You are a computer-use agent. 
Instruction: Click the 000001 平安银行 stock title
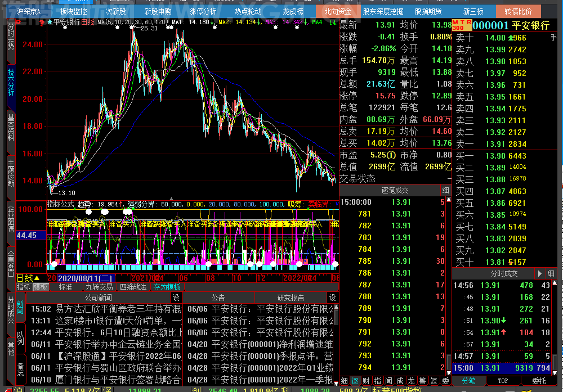[511, 25]
